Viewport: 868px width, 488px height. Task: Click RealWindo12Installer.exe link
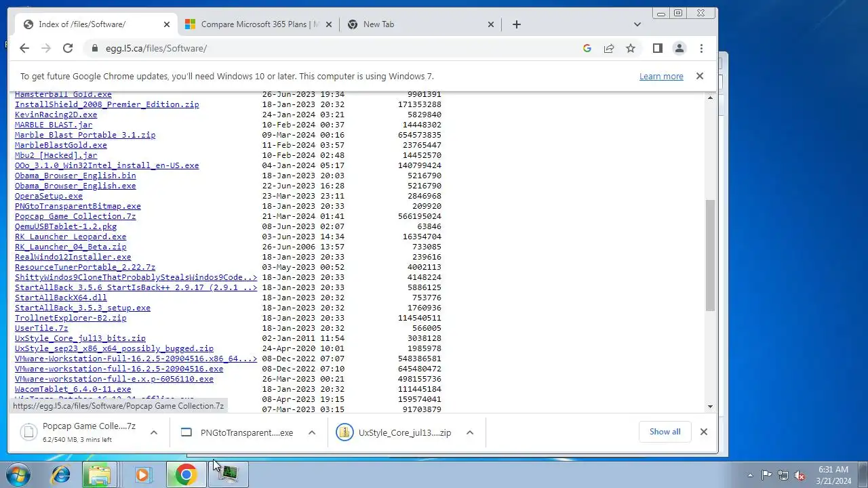coord(73,257)
